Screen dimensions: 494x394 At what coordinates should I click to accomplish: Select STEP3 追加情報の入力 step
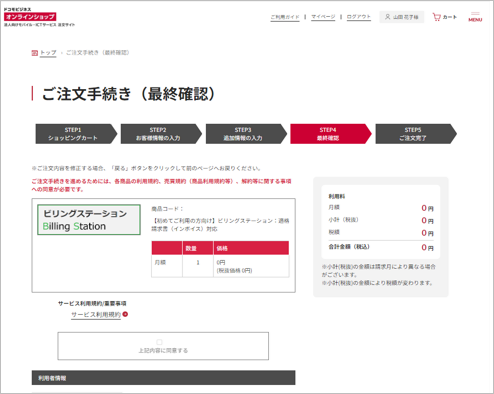246,134
